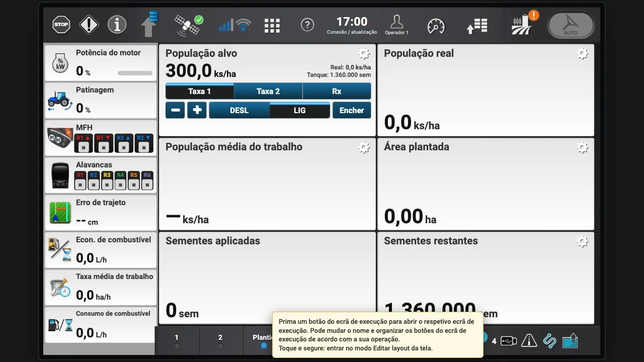Viewport: 644px width, 362px height.
Task: Decrease target population with minus button
Action: [175, 110]
